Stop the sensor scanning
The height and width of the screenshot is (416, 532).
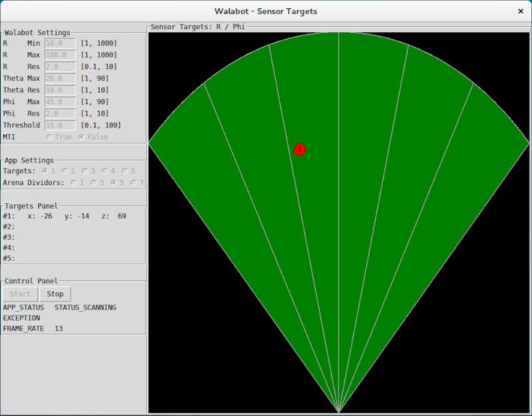pyautogui.click(x=55, y=294)
